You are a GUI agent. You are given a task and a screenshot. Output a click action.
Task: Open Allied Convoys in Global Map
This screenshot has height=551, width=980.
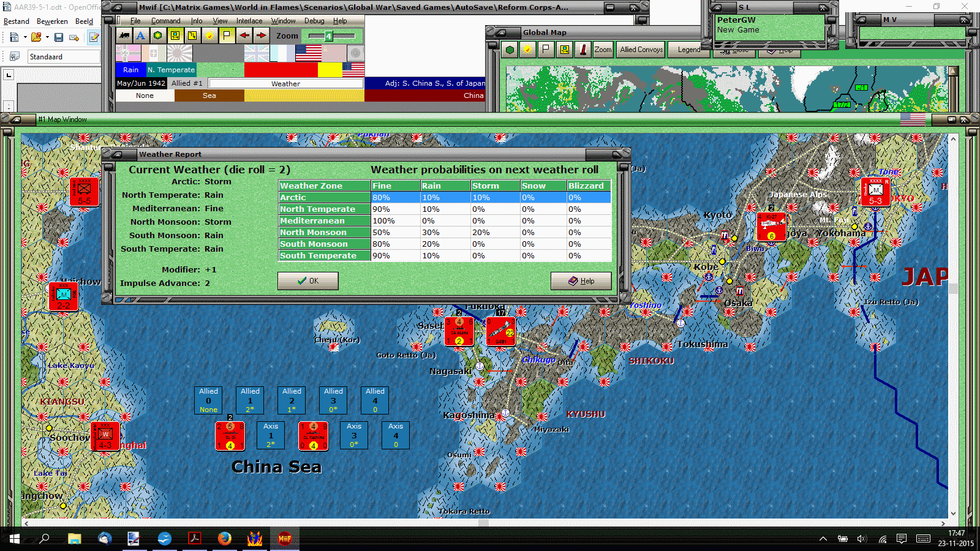click(641, 50)
